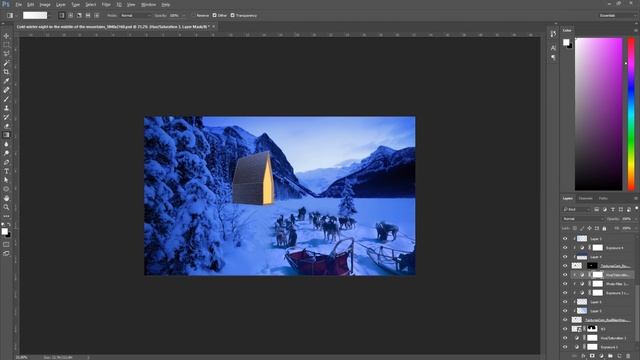Open the Image menu
The height and width of the screenshot is (360, 640).
point(45,4)
